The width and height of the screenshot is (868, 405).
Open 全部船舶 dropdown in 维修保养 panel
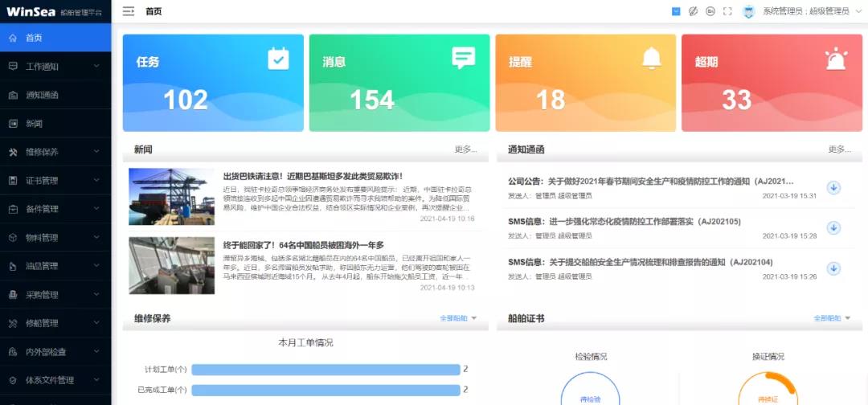click(x=458, y=318)
